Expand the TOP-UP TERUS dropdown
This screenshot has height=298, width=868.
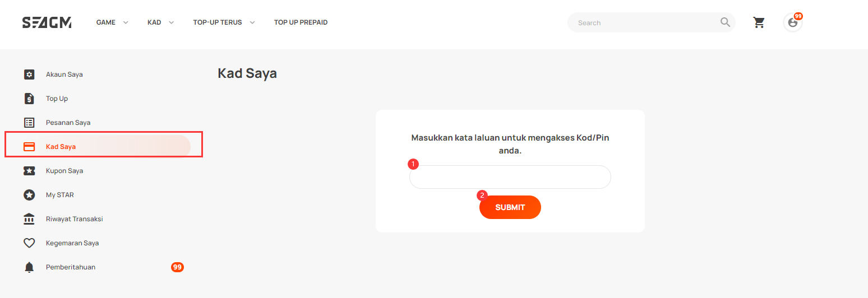pyautogui.click(x=224, y=22)
